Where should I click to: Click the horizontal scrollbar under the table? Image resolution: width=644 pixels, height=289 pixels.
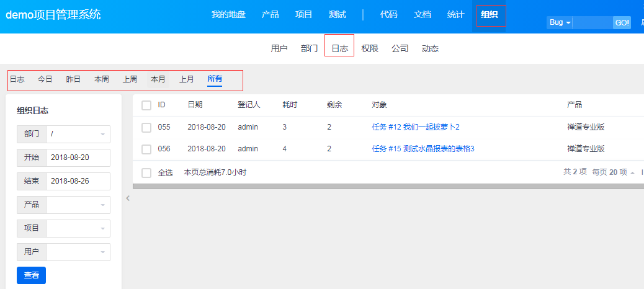388,187
